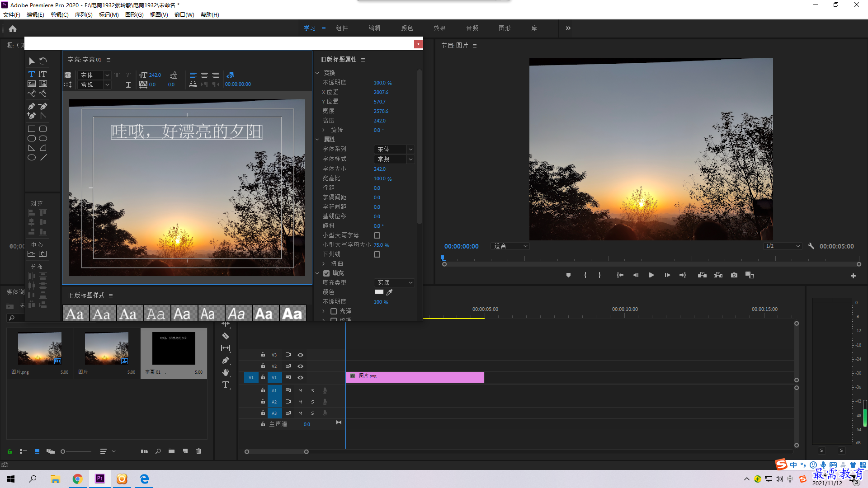
Task: Show more workspaces overflow arrows
Action: click(568, 28)
